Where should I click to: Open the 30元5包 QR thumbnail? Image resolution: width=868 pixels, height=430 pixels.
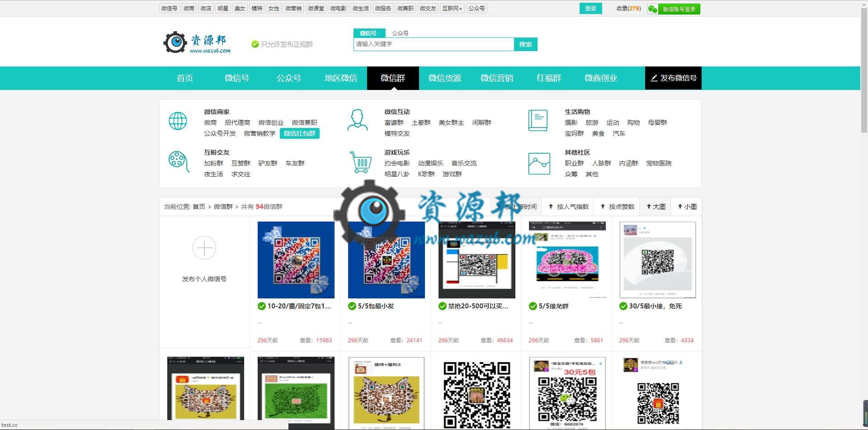pos(567,393)
